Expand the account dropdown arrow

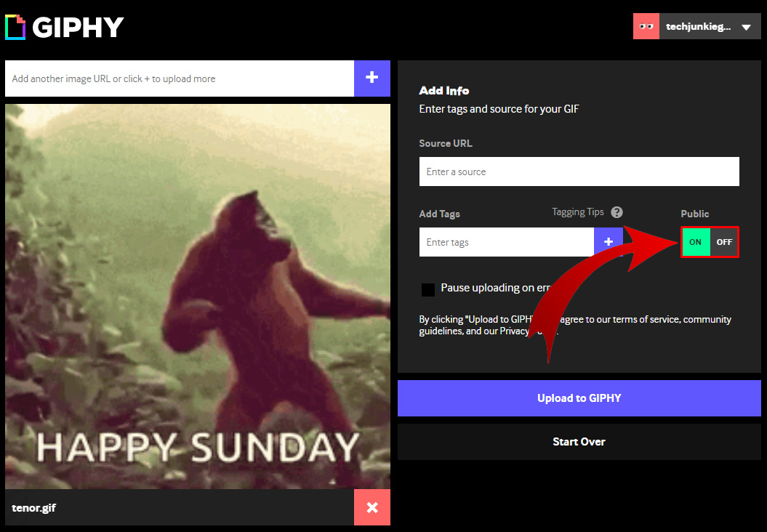746,28
